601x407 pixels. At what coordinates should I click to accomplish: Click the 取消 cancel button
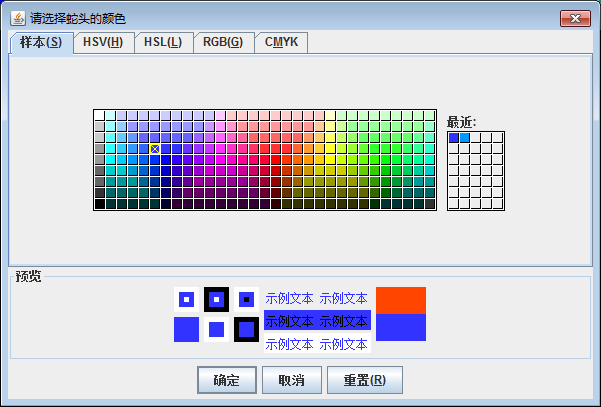[x=292, y=380]
